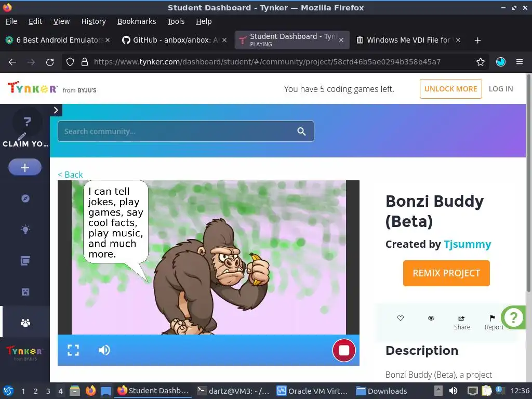Expand the left sidebar with the chevron
Screen dimensions: 532x399
click(x=56, y=110)
